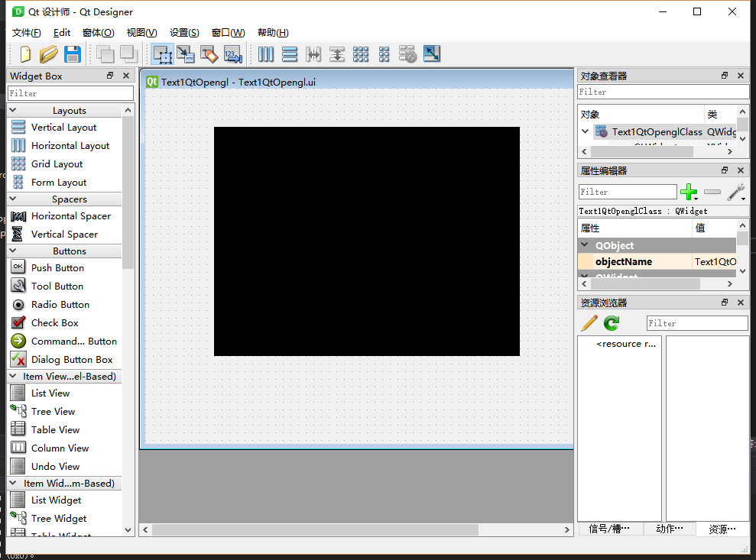Switch to 资源 tab
This screenshot has height=560, width=756.
tap(722, 529)
